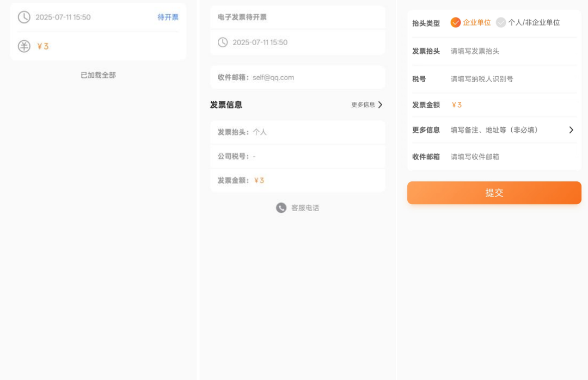Click the 收件邮箱 self@qq.com row
The image size is (588, 380).
[298, 77]
